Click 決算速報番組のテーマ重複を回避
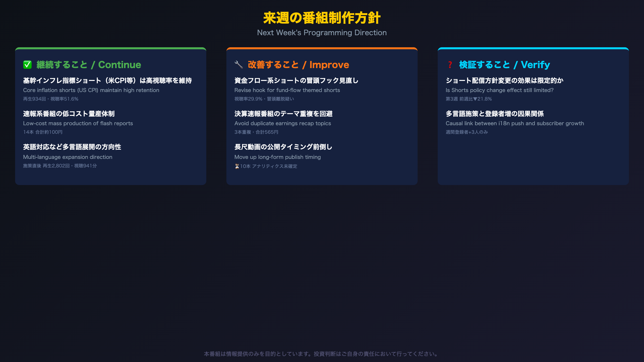The image size is (644, 362). pos(284,114)
